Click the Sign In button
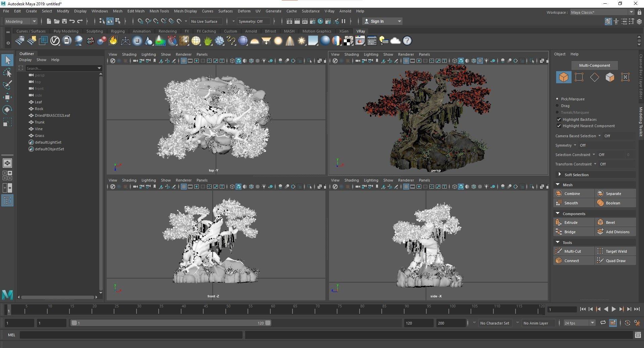The image size is (644, 348). (382, 21)
